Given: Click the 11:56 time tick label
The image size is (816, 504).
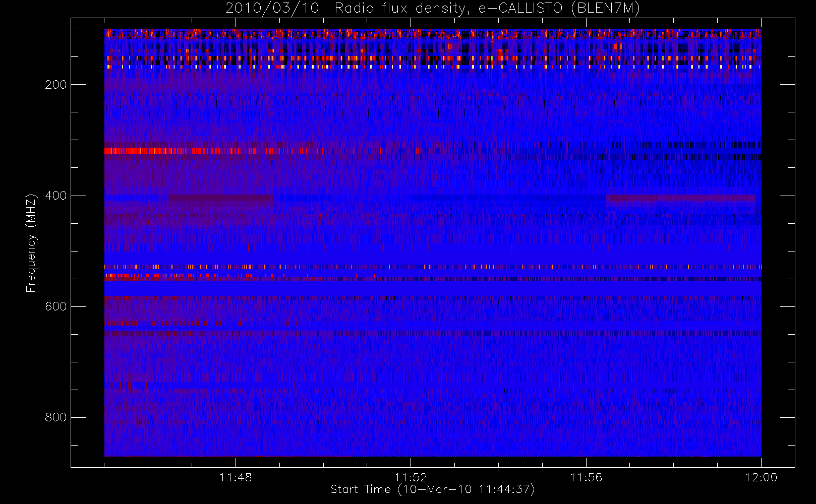Looking at the screenshot, I should pos(586,477).
